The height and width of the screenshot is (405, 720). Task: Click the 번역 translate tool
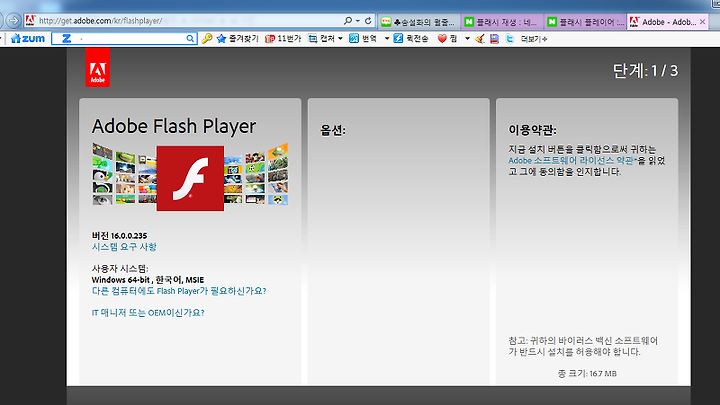(x=363, y=39)
